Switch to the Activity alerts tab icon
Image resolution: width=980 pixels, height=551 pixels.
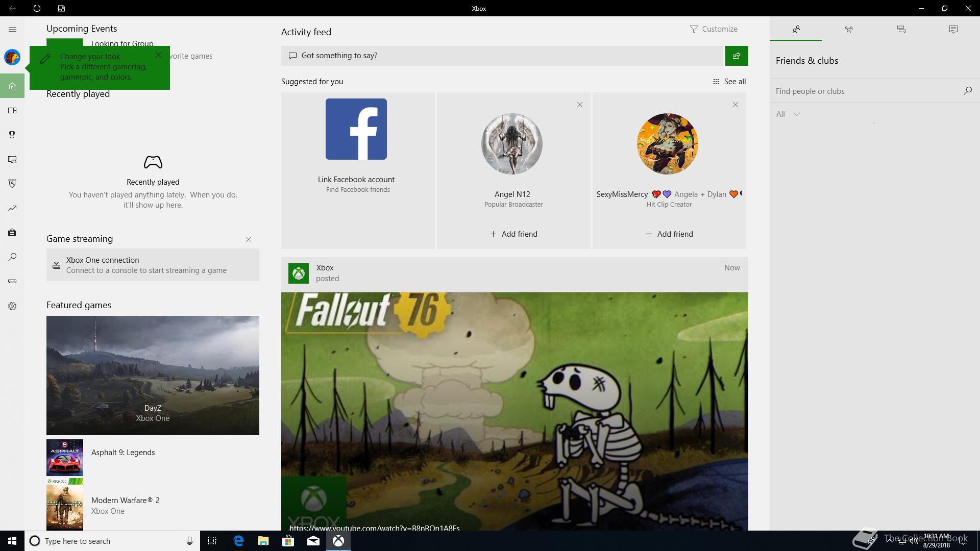pos(953,29)
